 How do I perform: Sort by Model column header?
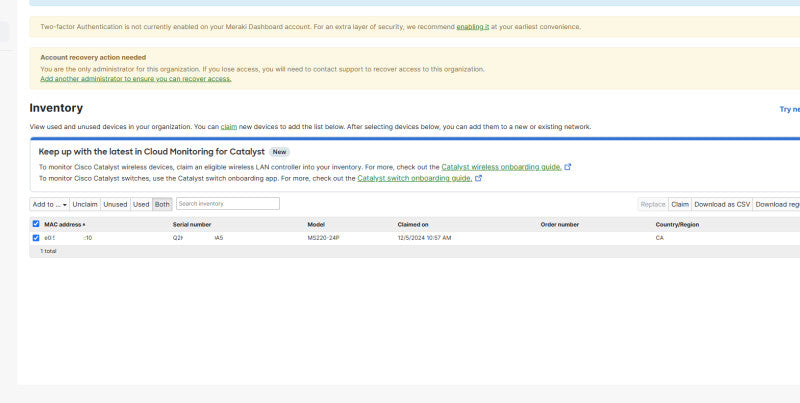click(x=316, y=224)
